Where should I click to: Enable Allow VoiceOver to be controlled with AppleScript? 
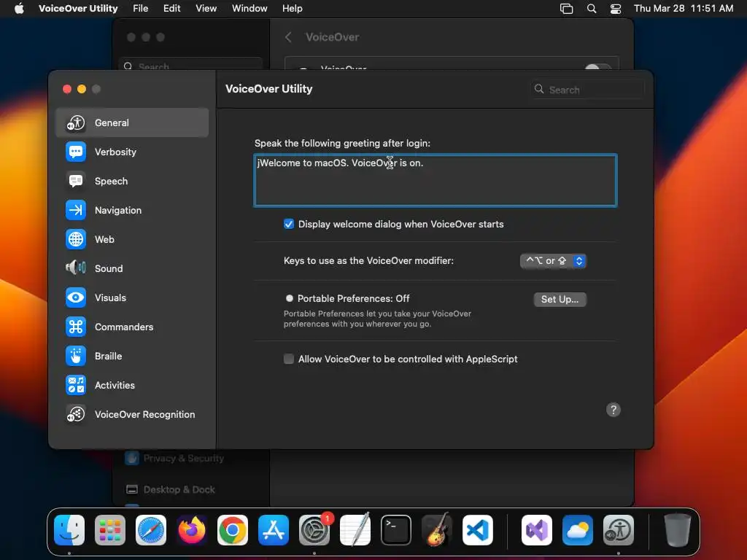(289, 359)
